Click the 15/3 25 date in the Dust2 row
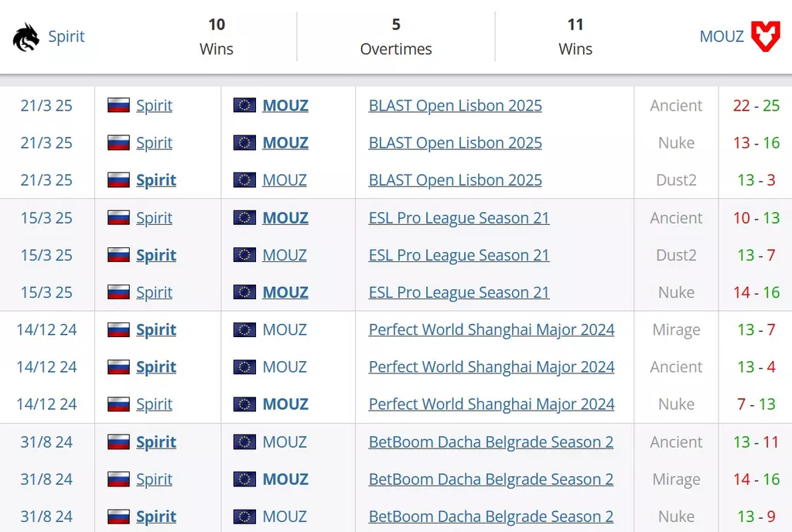 [46, 255]
